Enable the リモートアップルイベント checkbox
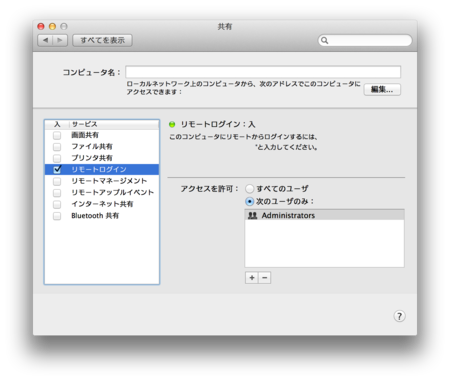Viewport: 450px width, 381px height. click(x=57, y=193)
